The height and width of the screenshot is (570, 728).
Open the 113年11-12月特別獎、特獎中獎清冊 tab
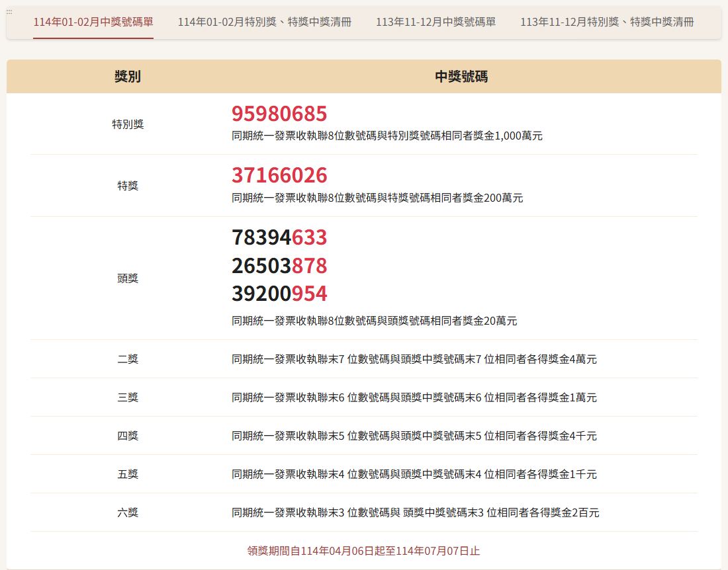coord(607,22)
